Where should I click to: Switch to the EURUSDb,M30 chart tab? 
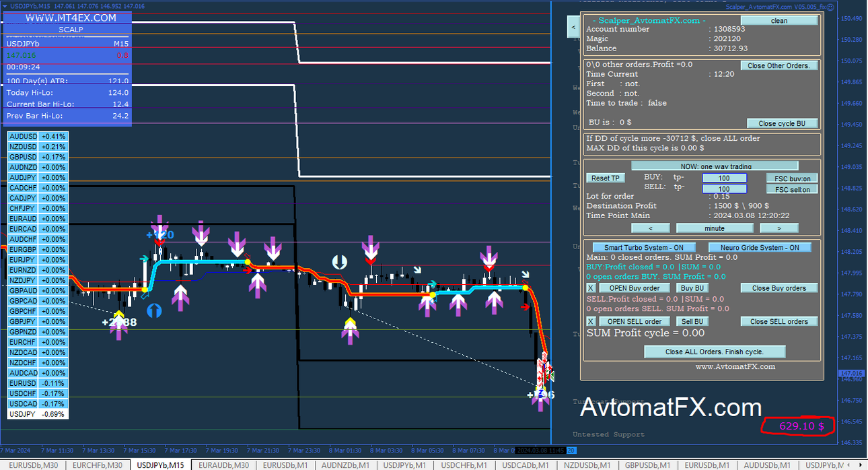33,465
